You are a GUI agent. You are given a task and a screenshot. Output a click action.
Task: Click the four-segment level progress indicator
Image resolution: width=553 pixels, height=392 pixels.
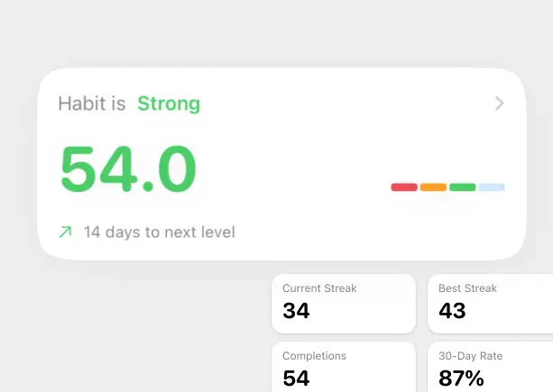click(x=447, y=187)
